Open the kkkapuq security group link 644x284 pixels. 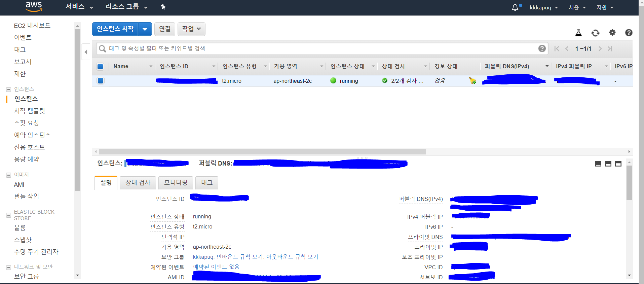pyautogui.click(x=203, y=257)
